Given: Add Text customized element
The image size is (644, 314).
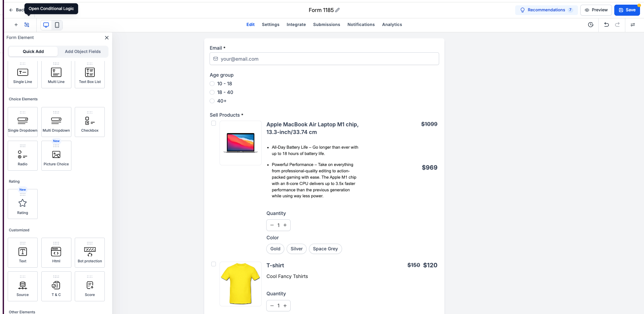Looking at the screenshot, I should [x=23, y=253].
